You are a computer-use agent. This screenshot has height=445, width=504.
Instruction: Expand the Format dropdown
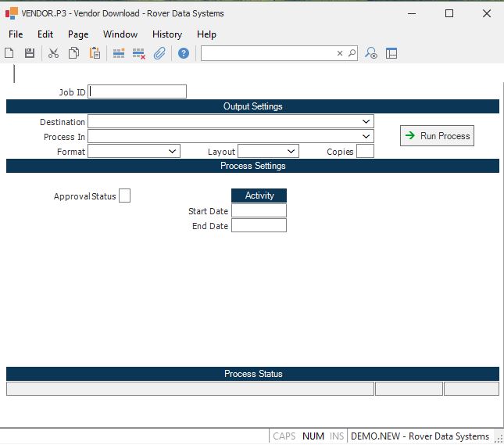[173, 151]
